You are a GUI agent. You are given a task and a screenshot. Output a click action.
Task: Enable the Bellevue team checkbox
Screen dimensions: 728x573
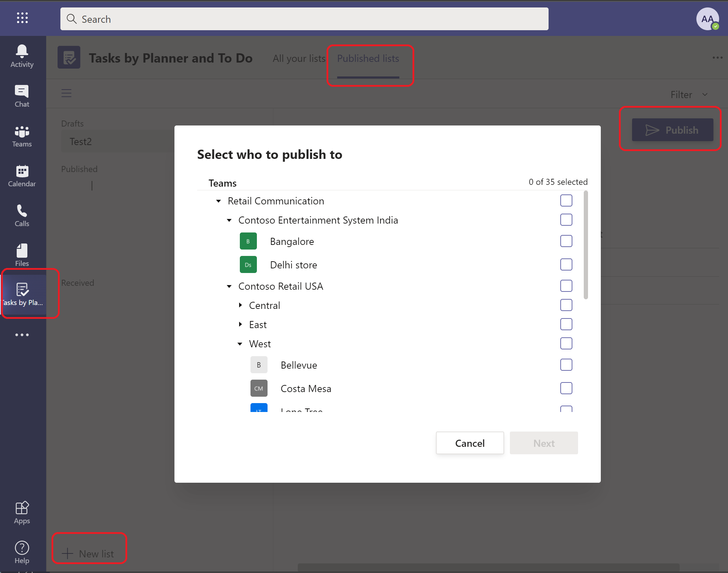pos(566,364)
